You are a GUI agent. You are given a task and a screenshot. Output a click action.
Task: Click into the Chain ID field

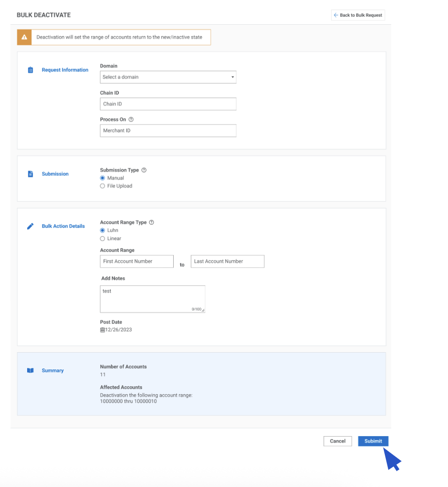168,104
